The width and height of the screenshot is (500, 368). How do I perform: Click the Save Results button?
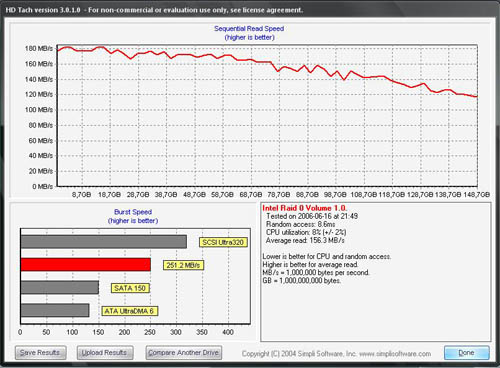40,352
